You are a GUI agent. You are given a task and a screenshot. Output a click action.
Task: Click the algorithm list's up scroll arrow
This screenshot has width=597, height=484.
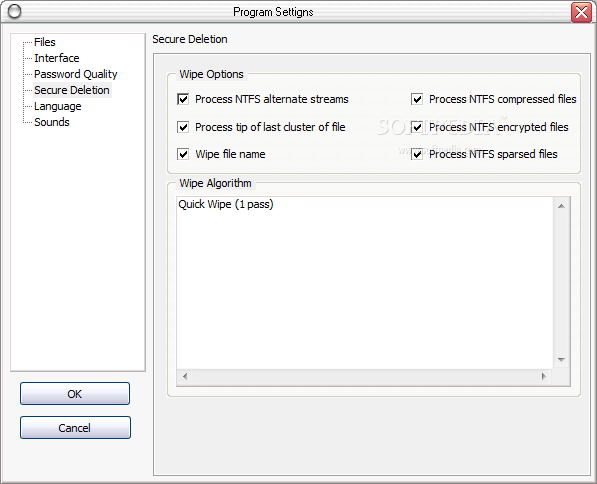(561, 206)
